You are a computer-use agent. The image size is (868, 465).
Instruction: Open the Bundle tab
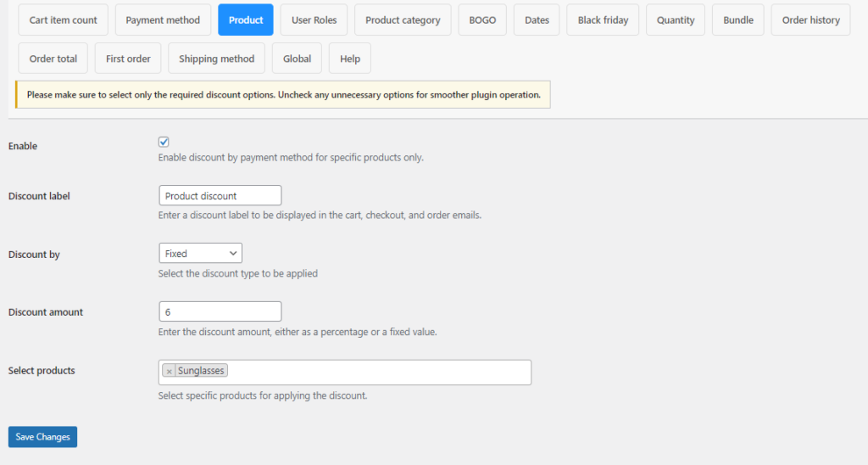click(x=738, y=20)
